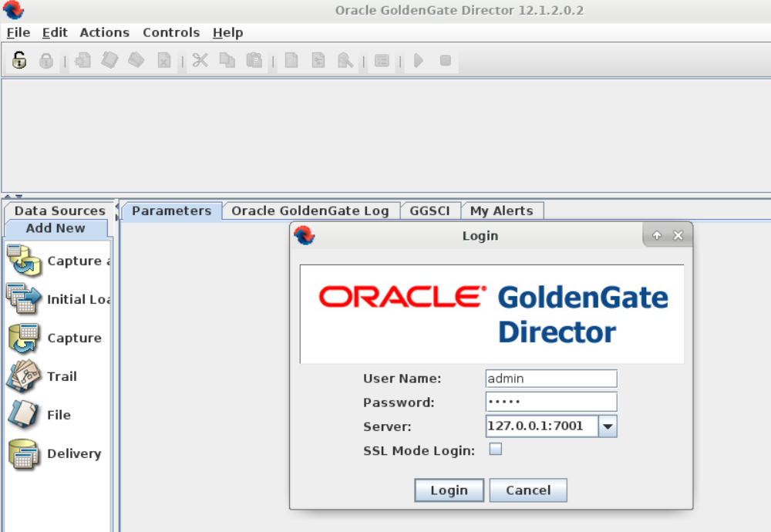This screenshot has height=532, width=771.
Task: Click the Login button
Action: [x=449, y=490]
